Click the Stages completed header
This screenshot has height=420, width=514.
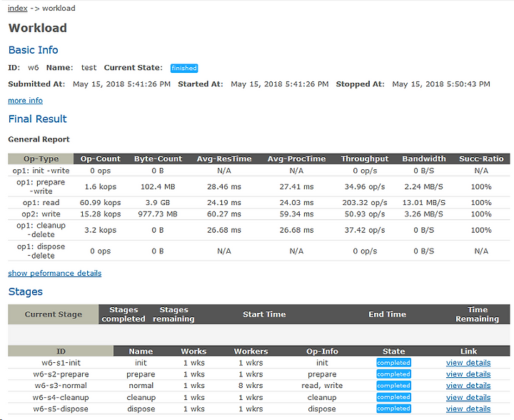124,314
